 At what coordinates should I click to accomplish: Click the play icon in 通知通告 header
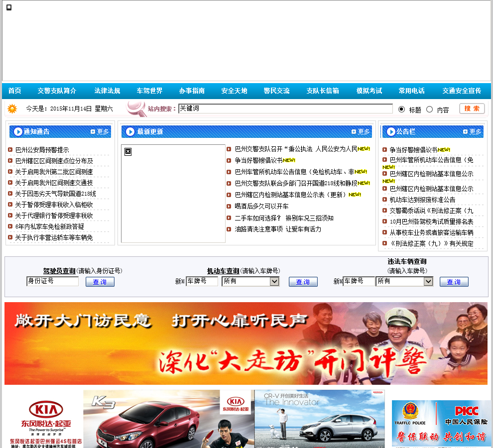click(18, 132)
